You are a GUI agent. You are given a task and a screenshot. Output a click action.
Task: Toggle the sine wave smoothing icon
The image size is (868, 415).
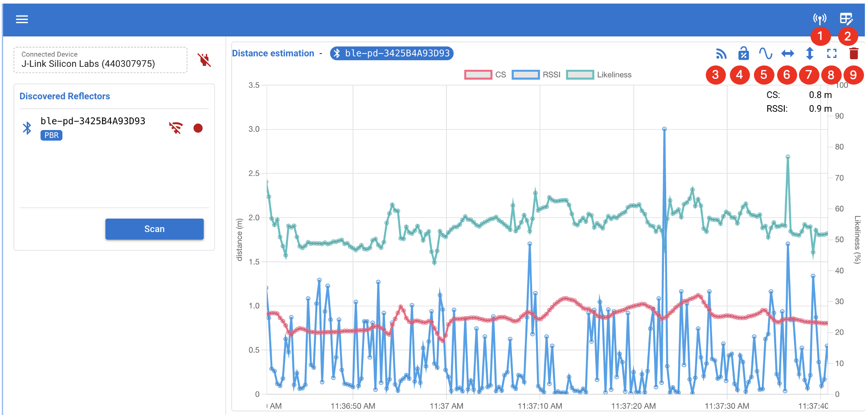pyautogui.click(x=766, y=53)
